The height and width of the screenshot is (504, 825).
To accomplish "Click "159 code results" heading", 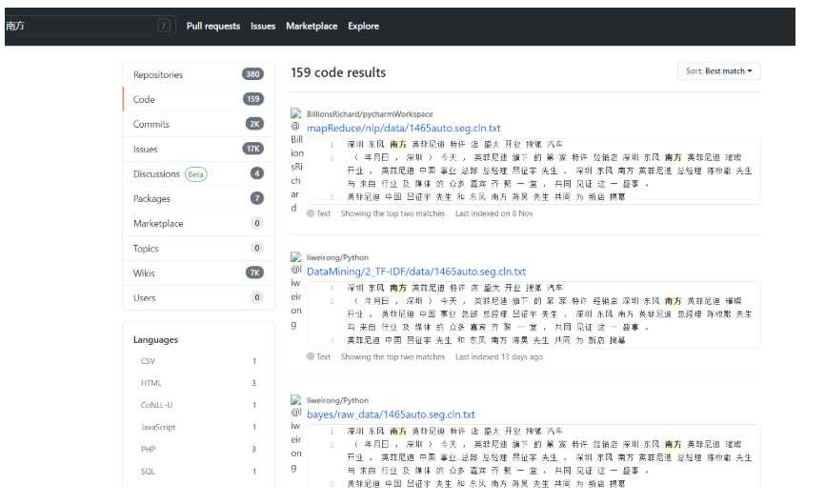I will pyautogui.click(x=338, y=72).
